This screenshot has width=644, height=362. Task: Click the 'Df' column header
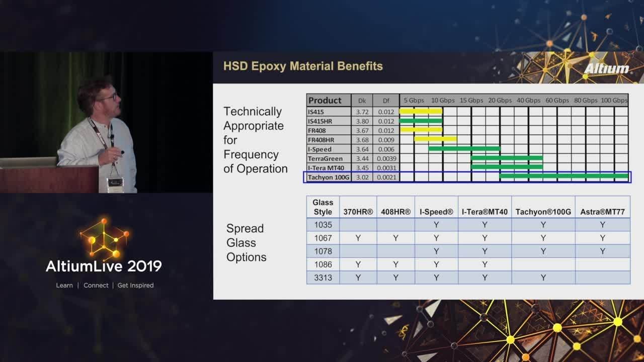[386, 101]
